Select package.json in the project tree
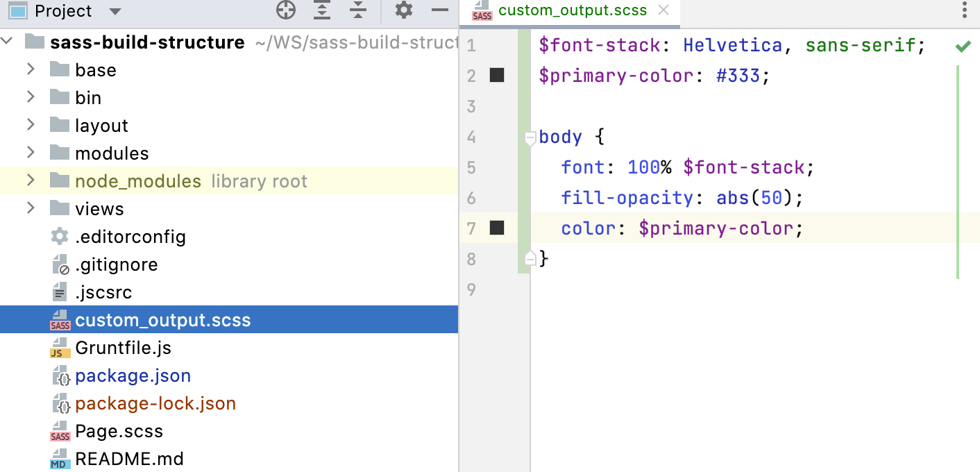The image size is (980, 472). 133,376
